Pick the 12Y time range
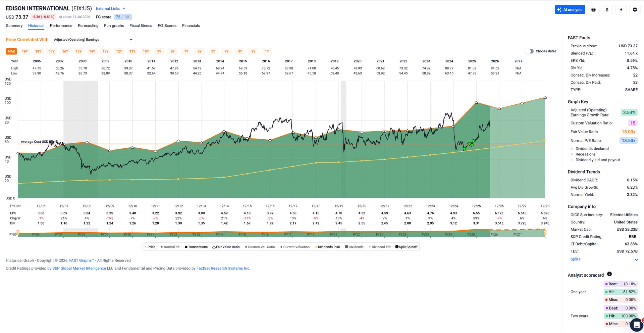The width and height of the screenshot is (644, 333). click(119, 51)
